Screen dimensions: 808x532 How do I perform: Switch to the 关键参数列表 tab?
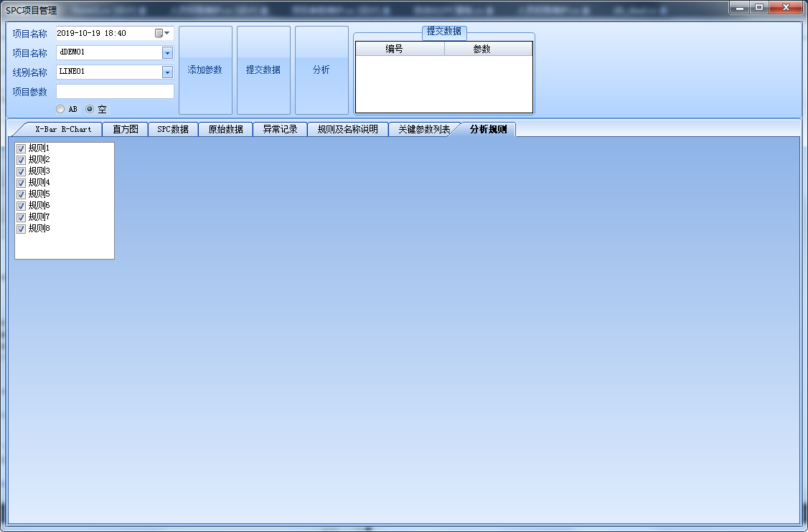pyautogui.click(x=423, y=129)
